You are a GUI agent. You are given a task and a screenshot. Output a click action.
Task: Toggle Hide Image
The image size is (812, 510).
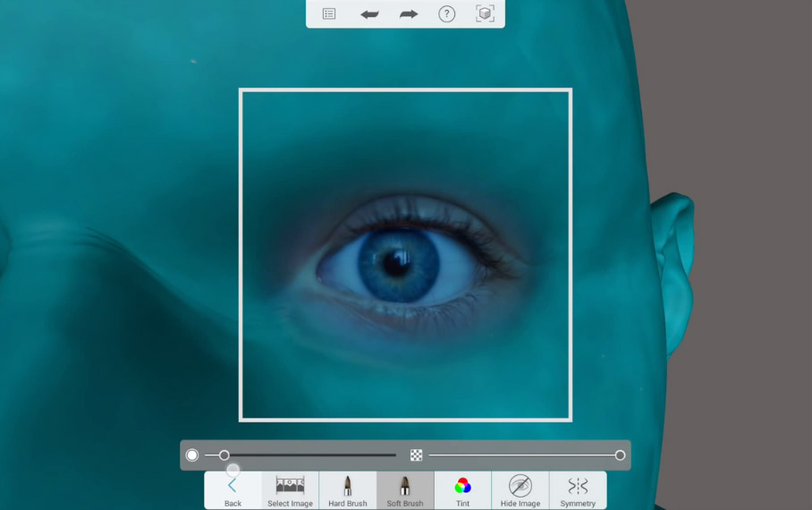tap(520, 490)
